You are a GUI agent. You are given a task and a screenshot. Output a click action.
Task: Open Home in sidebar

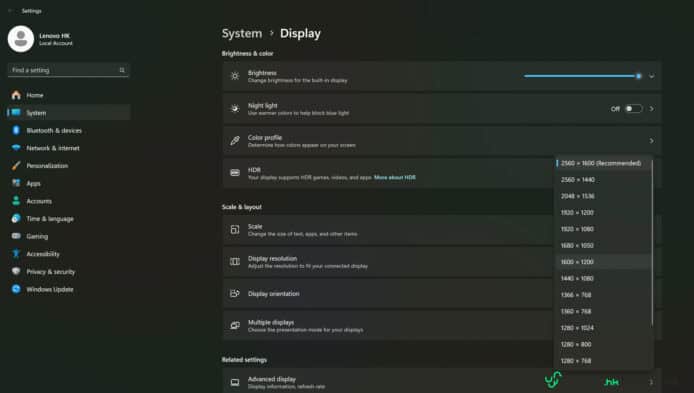pos(69,95)
